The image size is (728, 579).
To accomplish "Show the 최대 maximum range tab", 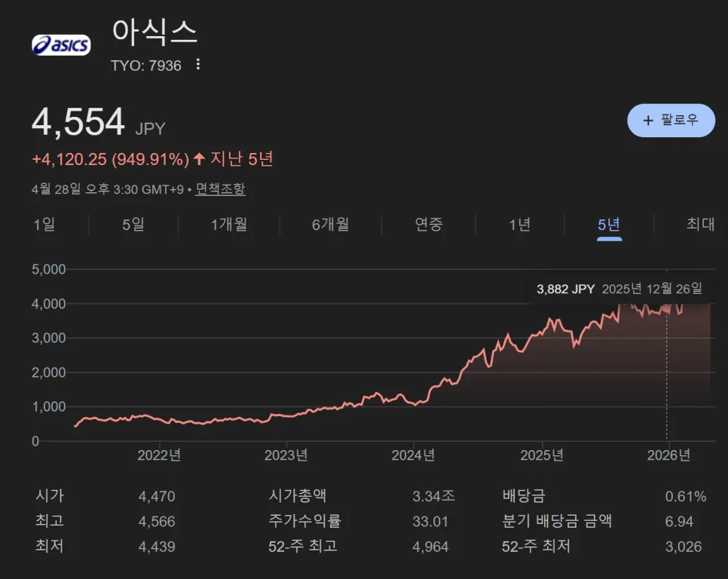I will 701,225.
